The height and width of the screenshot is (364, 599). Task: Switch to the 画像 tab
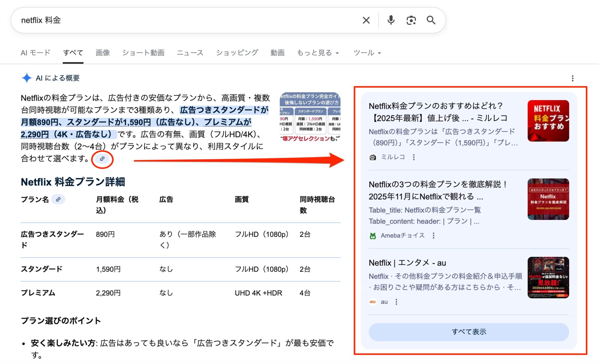103,52
